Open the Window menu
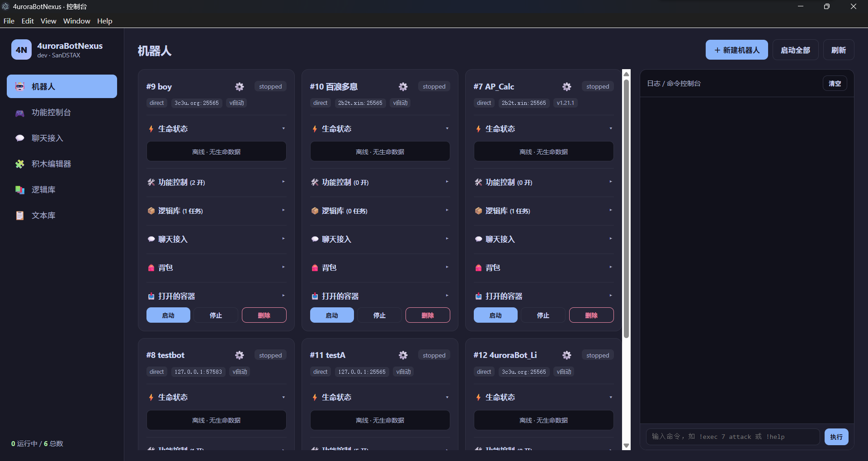Viewport: 868px width, 461px height. coord(77,21)
